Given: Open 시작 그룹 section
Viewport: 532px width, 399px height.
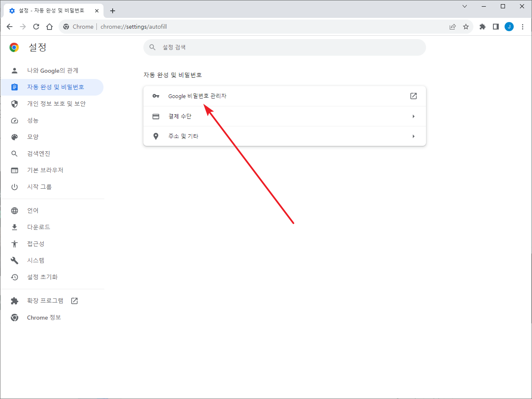Looking at the screenshot, I should [52, 187].
